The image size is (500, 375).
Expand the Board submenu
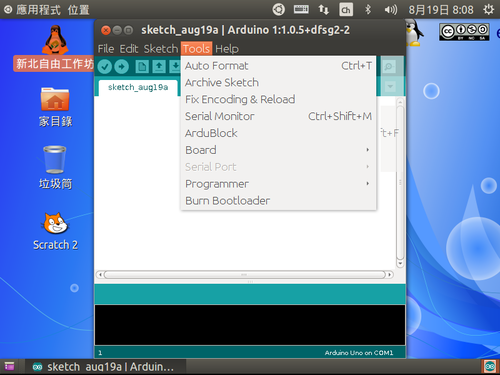(278, 150)
